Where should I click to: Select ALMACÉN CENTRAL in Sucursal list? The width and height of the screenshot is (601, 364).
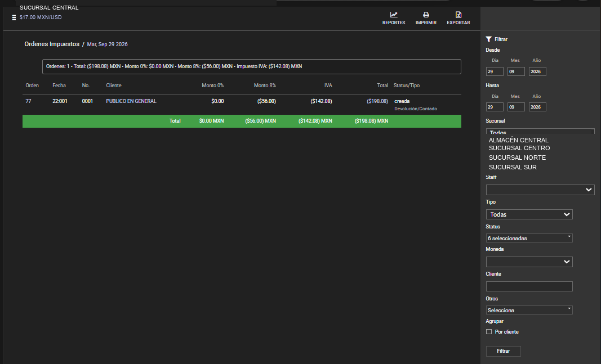pyautogui.click(x=519, y=140)
